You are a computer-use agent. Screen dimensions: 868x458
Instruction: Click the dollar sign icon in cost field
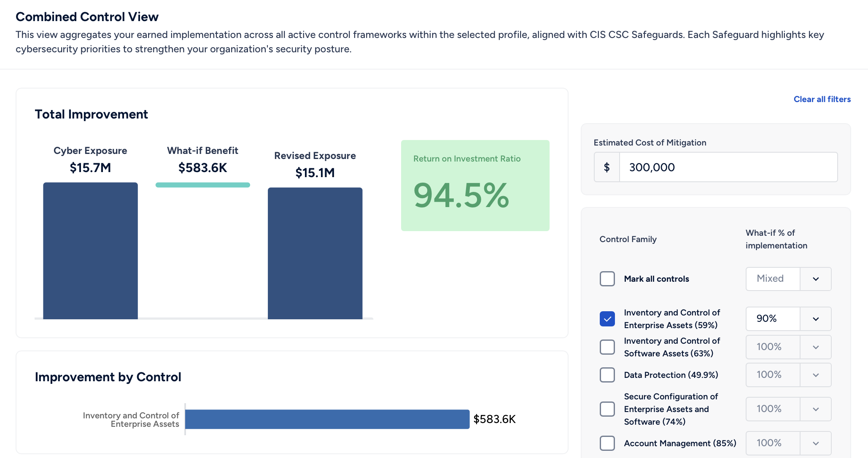[607, 167]
